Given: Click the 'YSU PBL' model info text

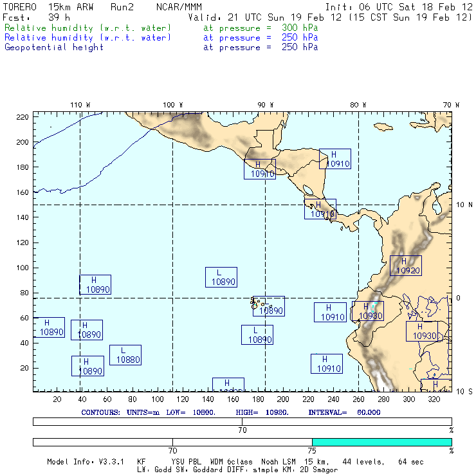Looking at the screenshot, I should [186, 462].
